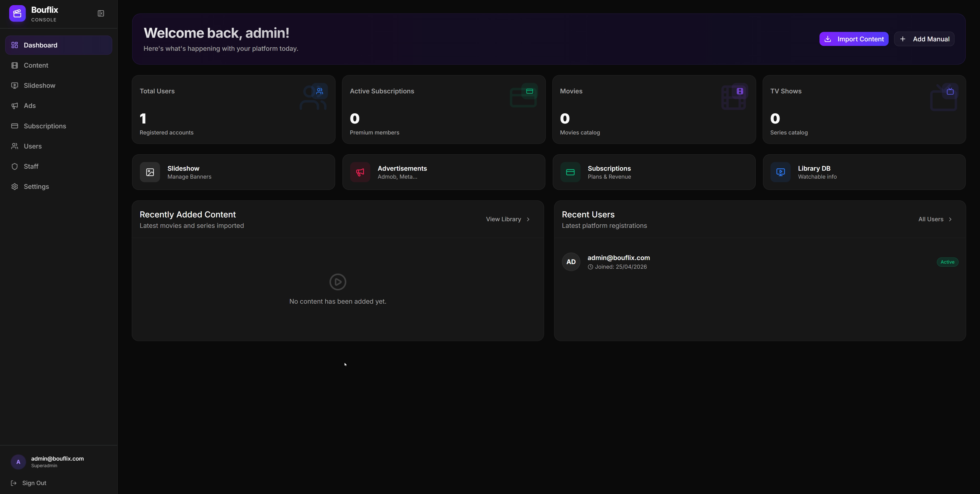Open the Subscriptions Plans & Revenue card
The height and width of the screenshot is (494, 980).
[x=654, y=172]
